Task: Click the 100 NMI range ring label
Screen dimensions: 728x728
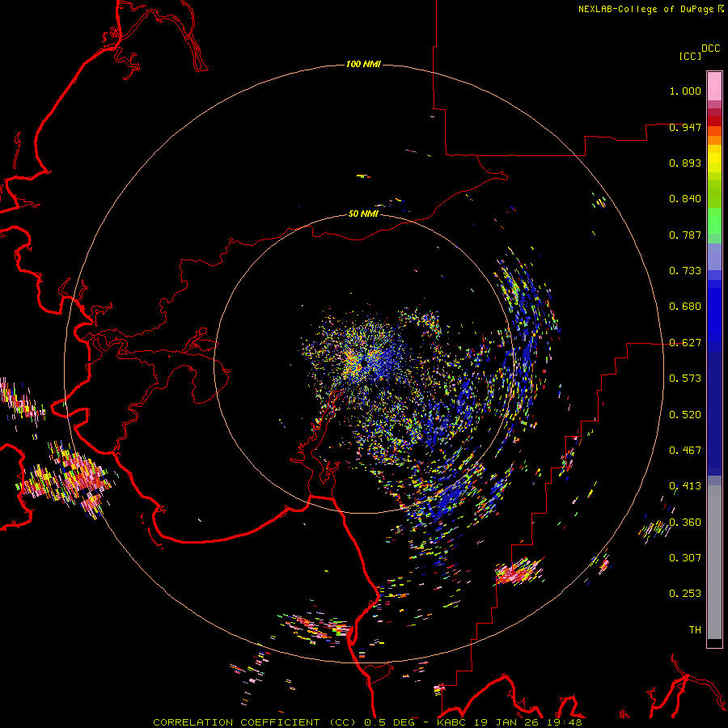Action: pos(363,64)
